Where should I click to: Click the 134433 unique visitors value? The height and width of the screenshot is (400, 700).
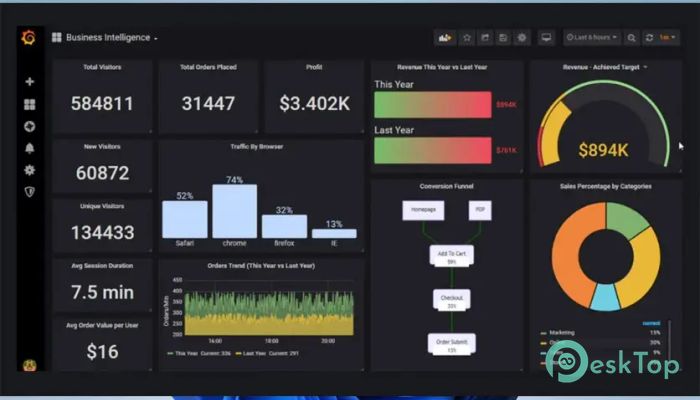click(x=103, y=232)
